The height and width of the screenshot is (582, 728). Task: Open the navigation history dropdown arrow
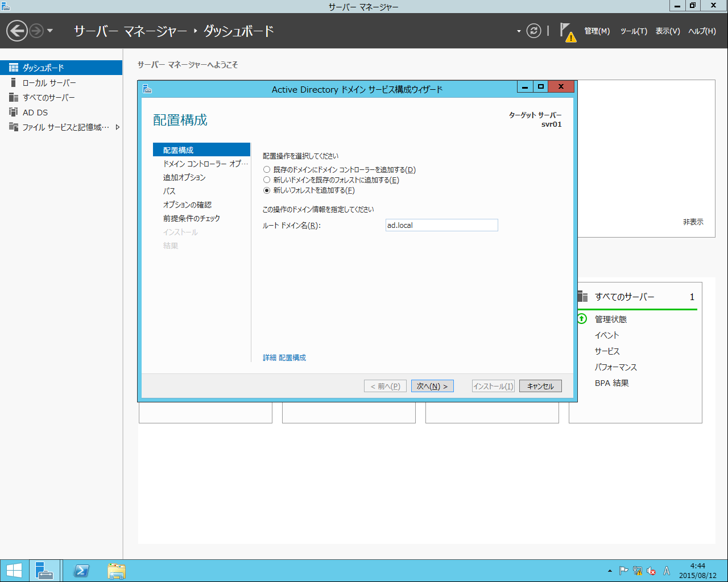tap(50, 31)
